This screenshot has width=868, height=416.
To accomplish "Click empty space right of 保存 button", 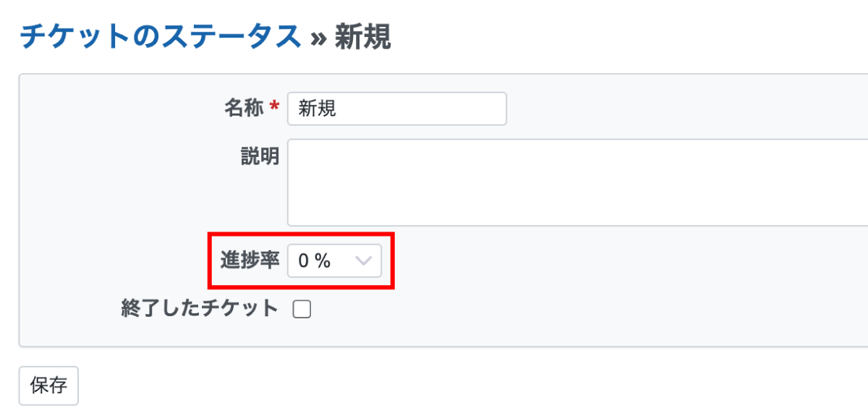I will point(289,386).
